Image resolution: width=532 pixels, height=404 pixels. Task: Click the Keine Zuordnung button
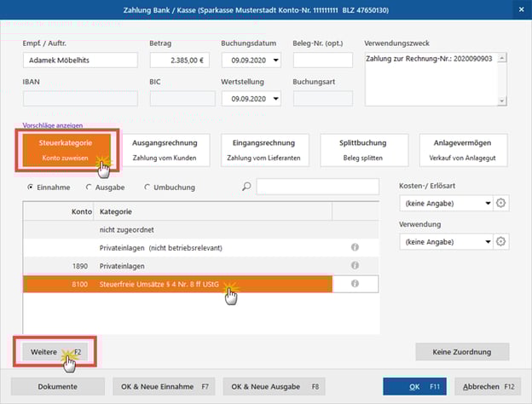tap(461, 351)
